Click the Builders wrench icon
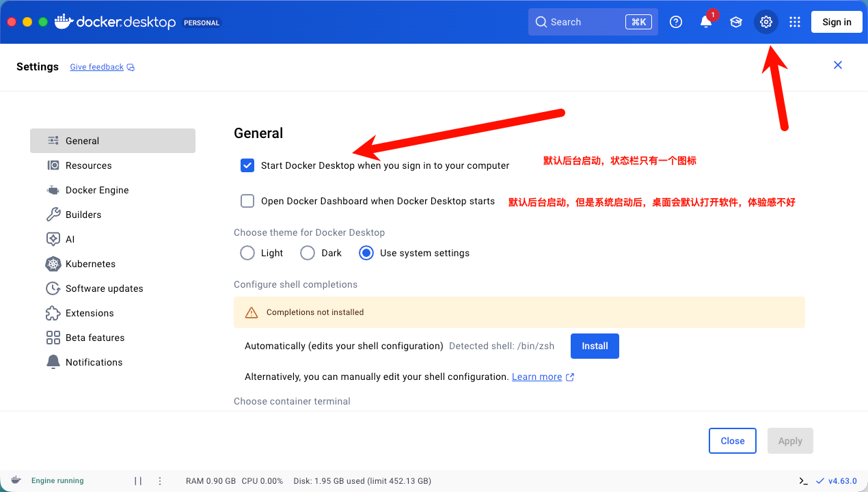Image resolution: width=868 pixels, height=492 pixels. click(53, 215)
